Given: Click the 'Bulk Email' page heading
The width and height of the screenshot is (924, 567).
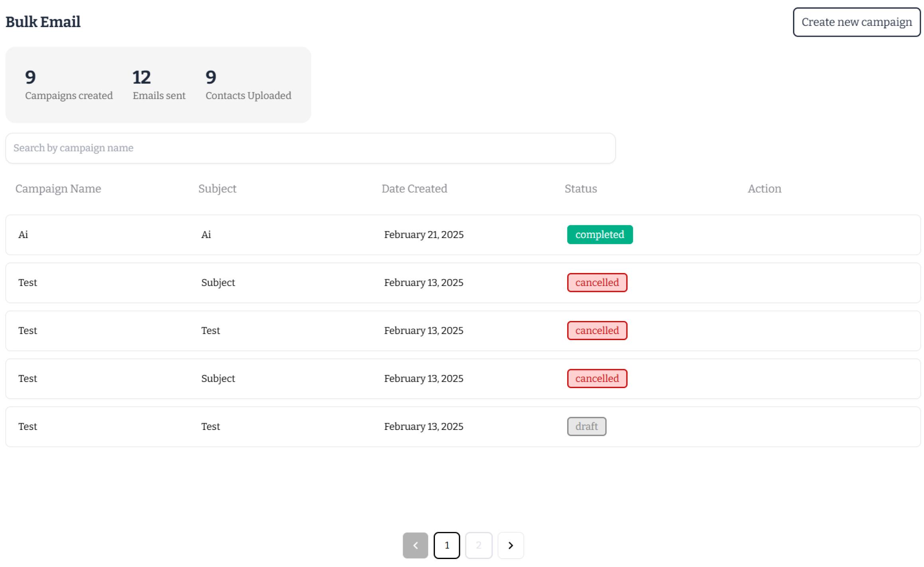Looking at the screenshot, I should point(43,22).
